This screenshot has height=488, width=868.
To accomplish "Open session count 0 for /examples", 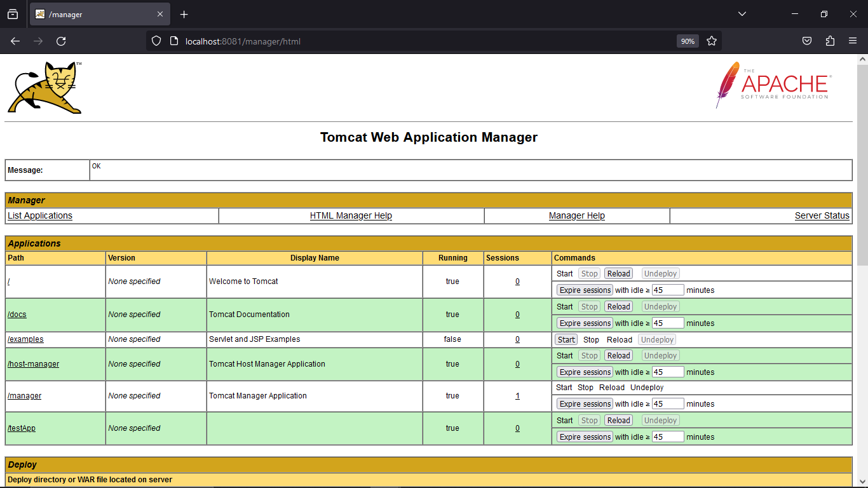I will [517, 339].
